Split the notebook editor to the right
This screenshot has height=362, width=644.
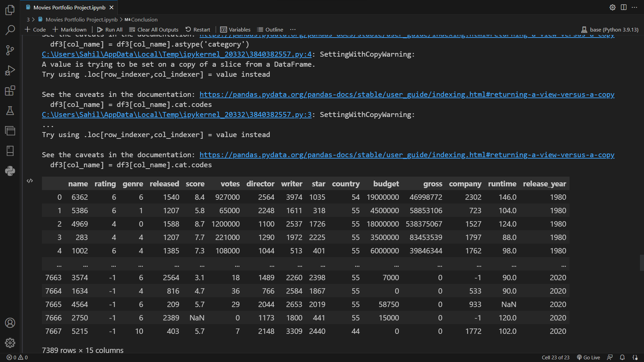(x=624, y=7)
